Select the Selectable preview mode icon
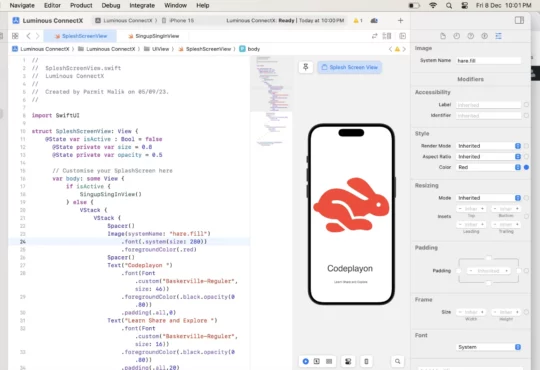The image size is (540, 370). (317, 361)
